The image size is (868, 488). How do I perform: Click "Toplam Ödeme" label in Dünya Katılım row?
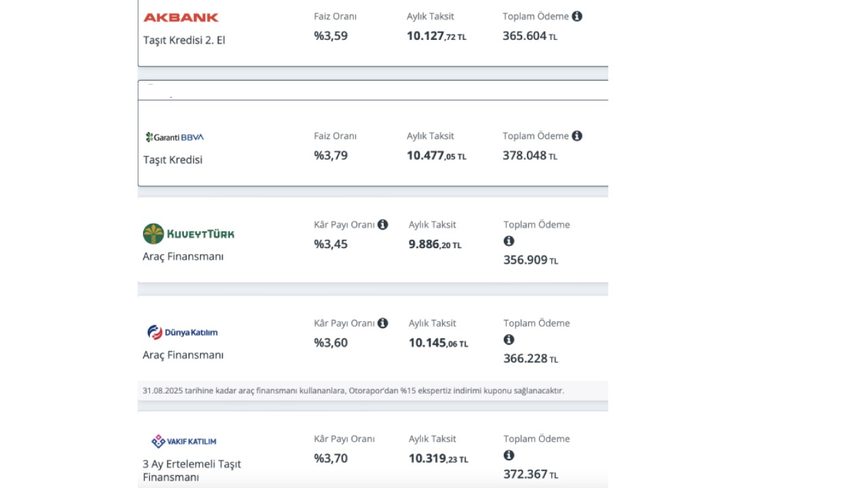click(536, 324)
